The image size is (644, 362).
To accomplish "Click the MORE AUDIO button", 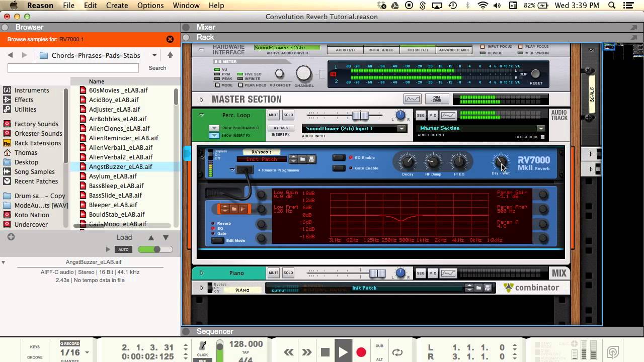I will pos(381,50).
